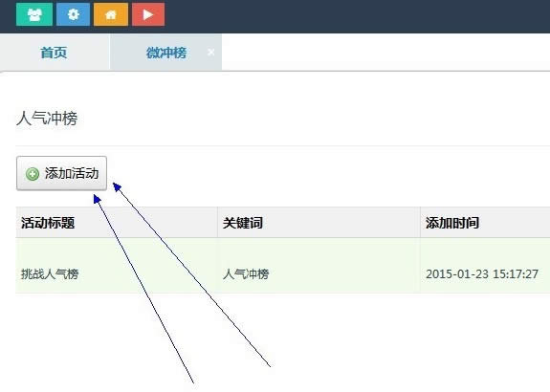Click the 关键词 column header
550x392 pixels.
[243, 223]
